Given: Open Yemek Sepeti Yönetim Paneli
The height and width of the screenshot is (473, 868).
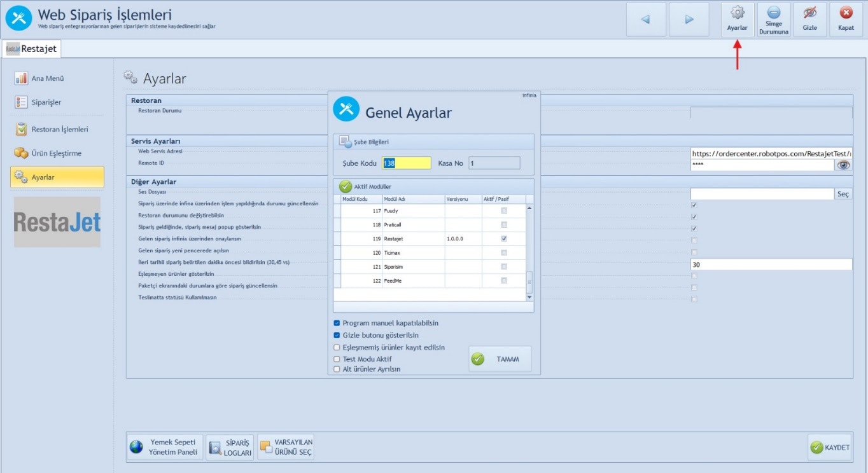Looking at the screenshot, I should (x=165, y=447).
